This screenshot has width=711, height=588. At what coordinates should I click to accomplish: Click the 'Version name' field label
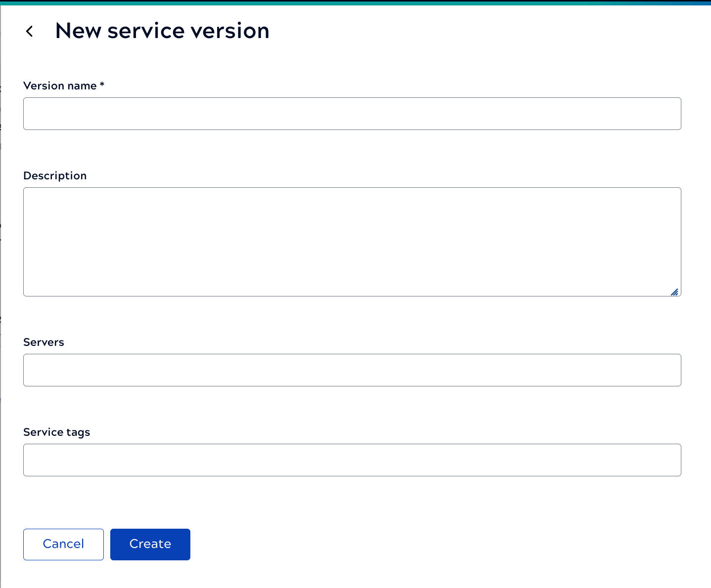click(60, 86)
